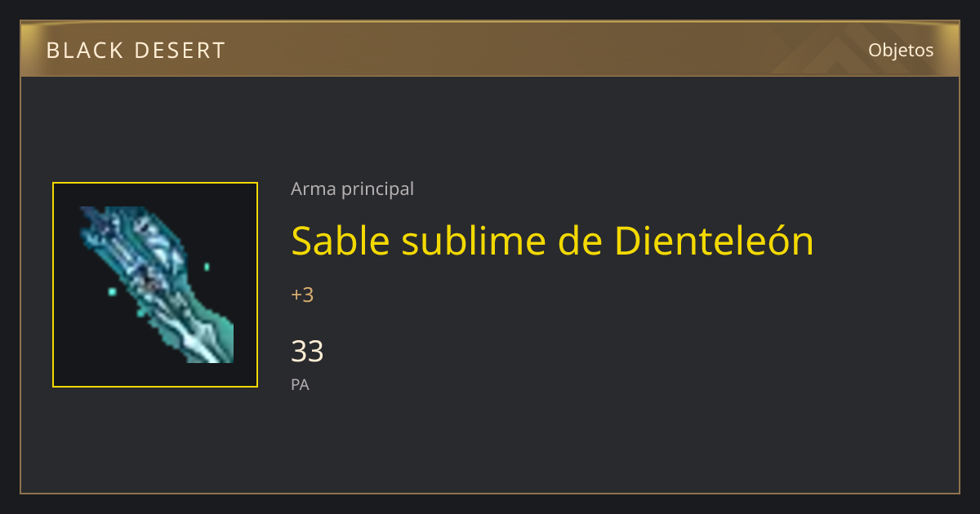The image size is (980, 514).
Task: Click empty dark panel below PA label
Action: click(x=490, y=445)
